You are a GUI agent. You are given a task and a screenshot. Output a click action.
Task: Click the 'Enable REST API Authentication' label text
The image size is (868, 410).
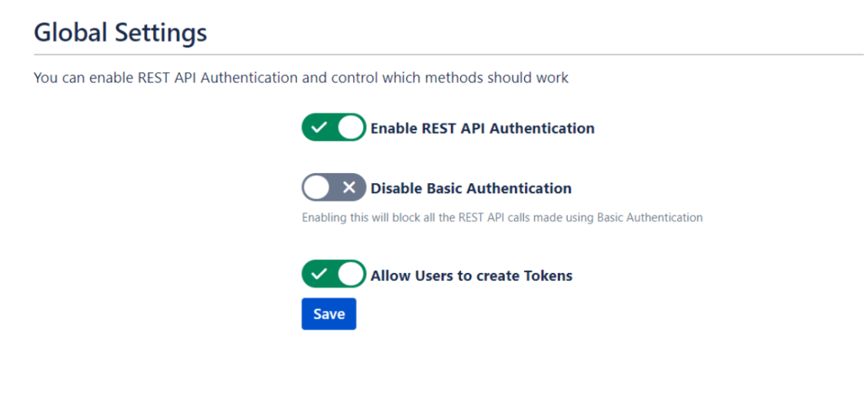482,128
